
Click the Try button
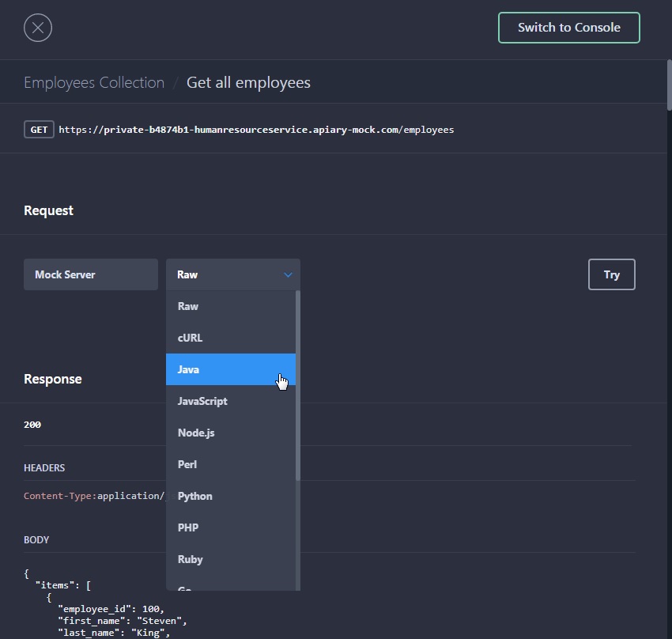(x=611, y=274)
